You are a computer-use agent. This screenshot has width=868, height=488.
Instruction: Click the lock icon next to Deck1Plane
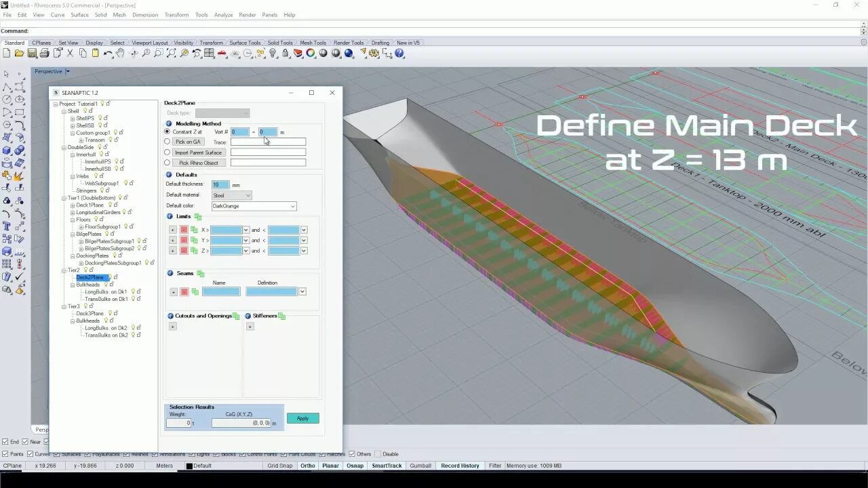(x=115, y=205)
